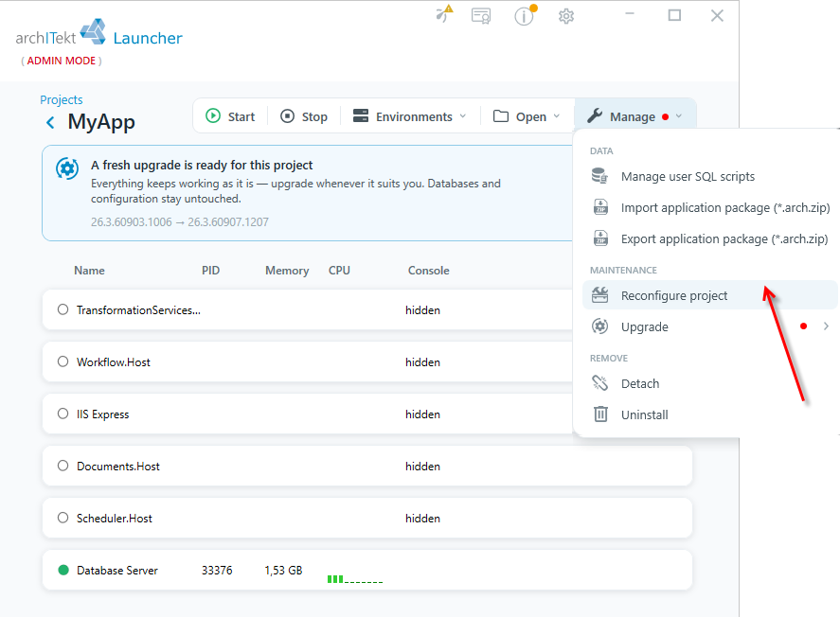Open the license certificate icon
Screen dimensions: 840x617
481,16
